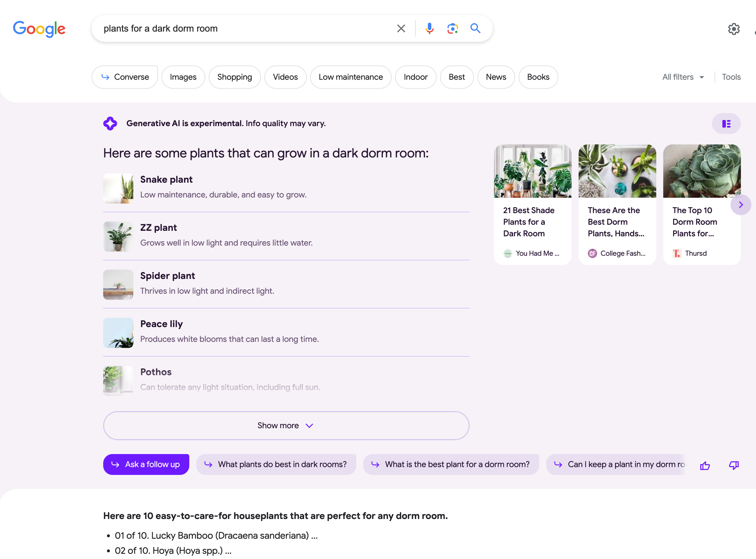The image size is (756, 559).
Task: Apply the Best filter chip
Action: 457,77
